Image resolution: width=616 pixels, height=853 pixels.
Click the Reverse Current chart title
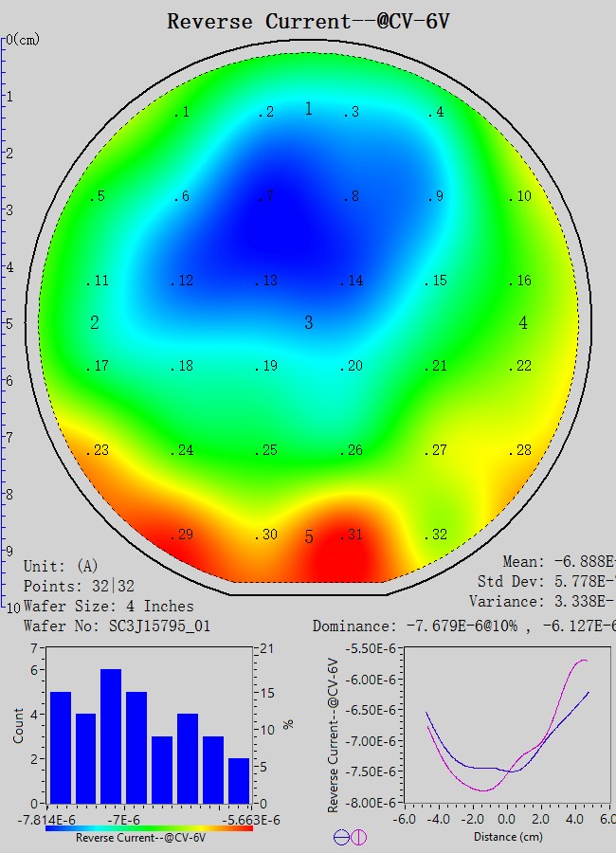tap(308, 21)
